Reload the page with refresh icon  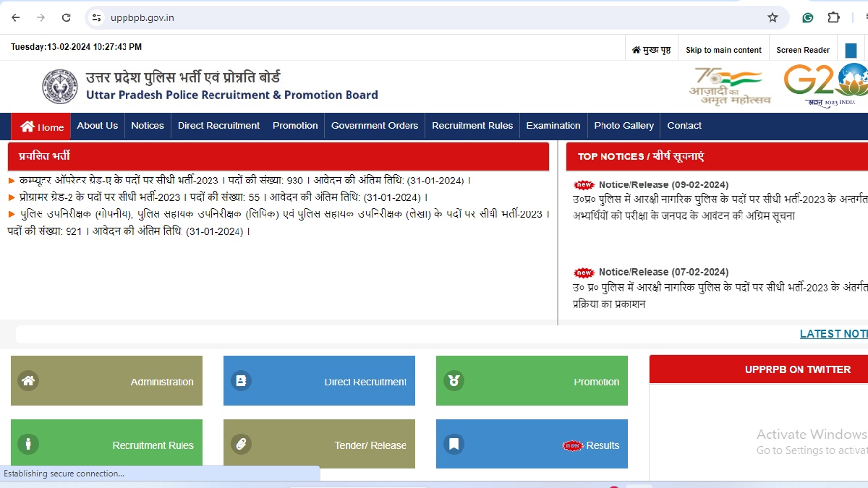(66, 17)
